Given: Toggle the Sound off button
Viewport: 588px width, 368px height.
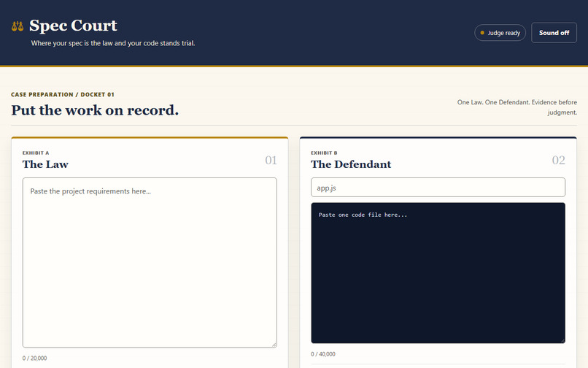Looking at the screenshot, I should [x=554, y=33].
